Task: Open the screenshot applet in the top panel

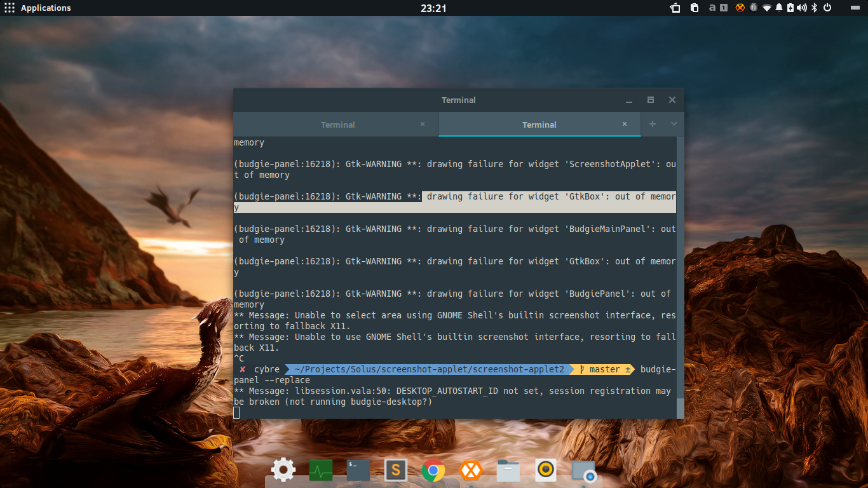Action: (x=675, y=8)
